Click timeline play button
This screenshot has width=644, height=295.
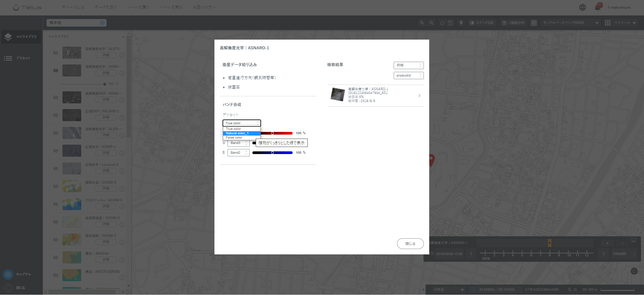[x=607, y=243]
